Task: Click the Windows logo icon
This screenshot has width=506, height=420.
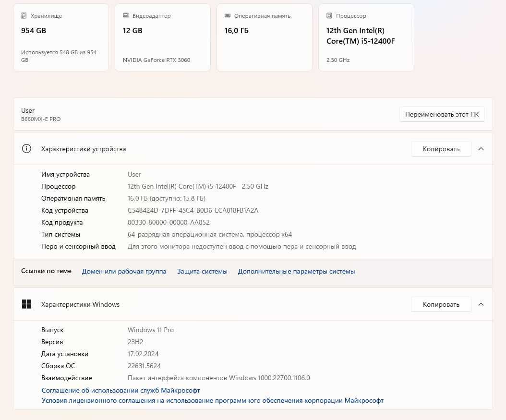Action: 26,304
